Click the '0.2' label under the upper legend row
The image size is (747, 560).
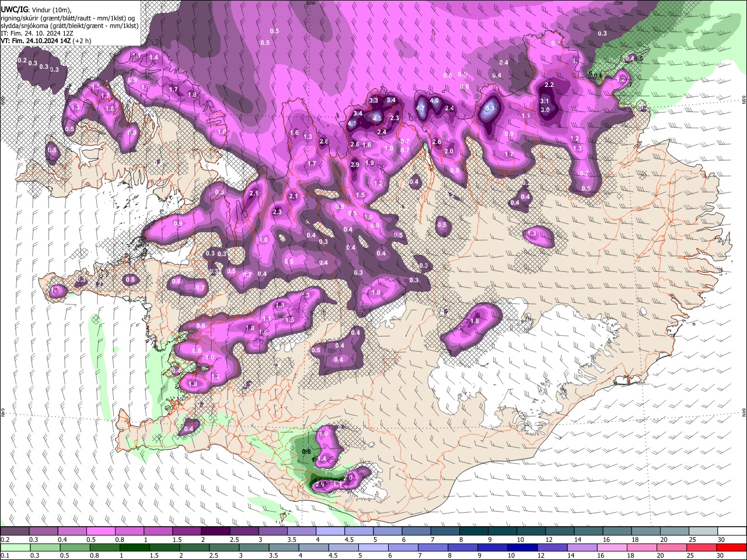[x=4, y=540]
